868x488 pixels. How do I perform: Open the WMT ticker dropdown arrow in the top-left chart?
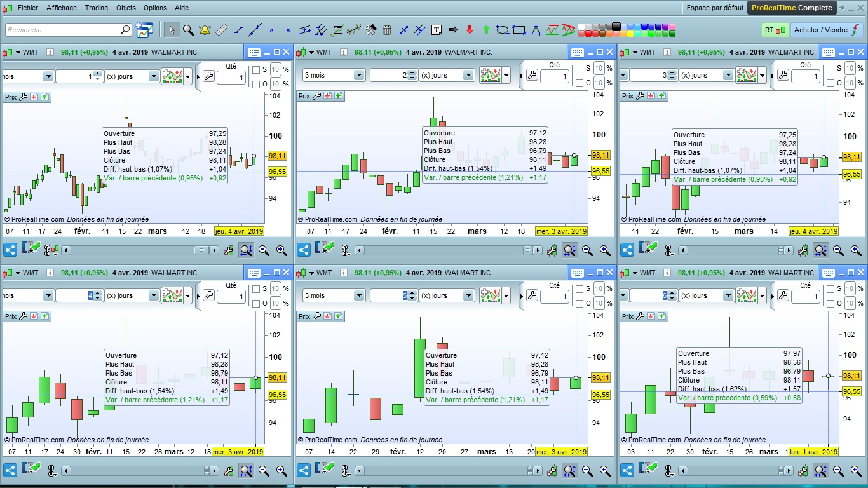(x=18, y=53)
